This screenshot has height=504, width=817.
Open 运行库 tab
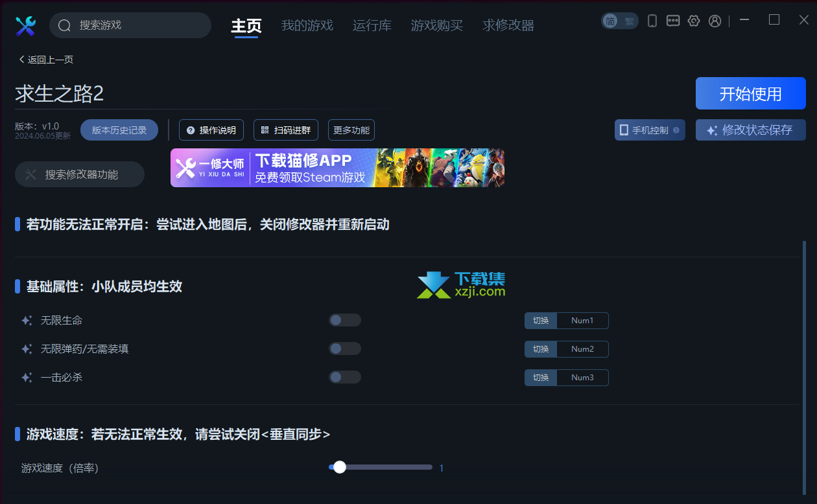click(x=372, y=25)
